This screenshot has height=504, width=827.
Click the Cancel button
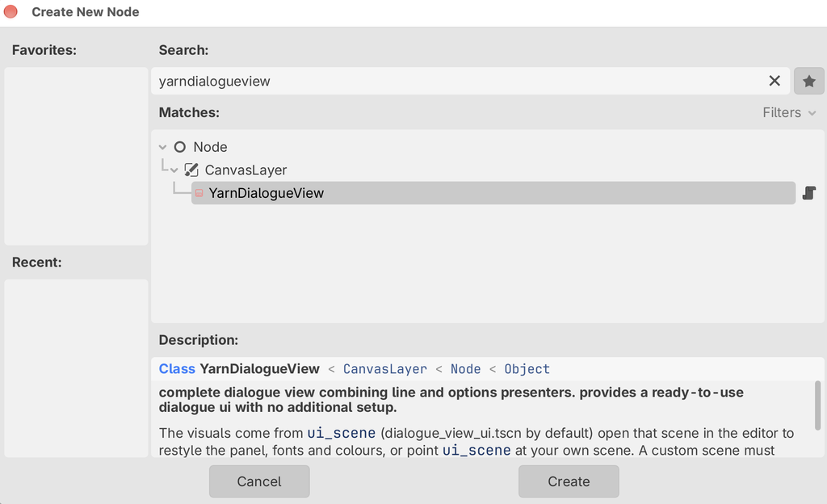(x=259, y=481)
